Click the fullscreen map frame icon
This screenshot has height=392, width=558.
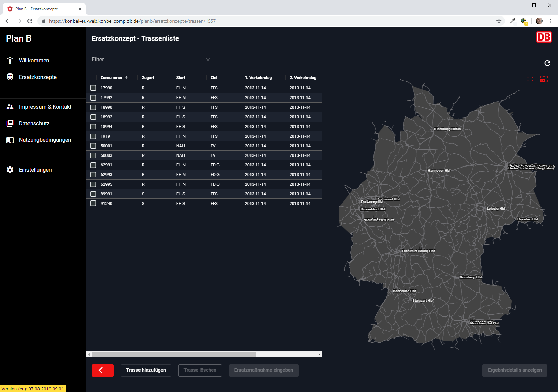[530, 79]
